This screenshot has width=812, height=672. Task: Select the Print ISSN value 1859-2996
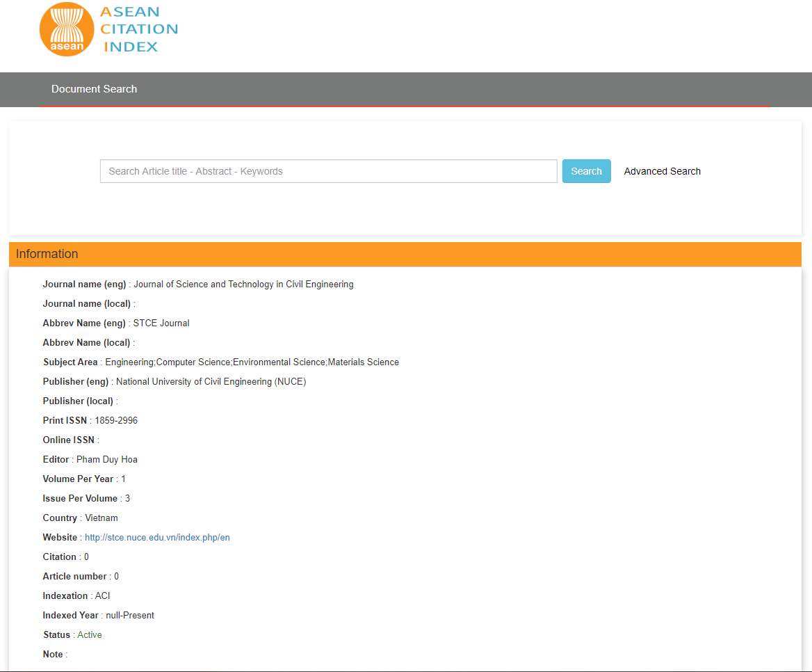pyautogui.click(x=116, y=420)
